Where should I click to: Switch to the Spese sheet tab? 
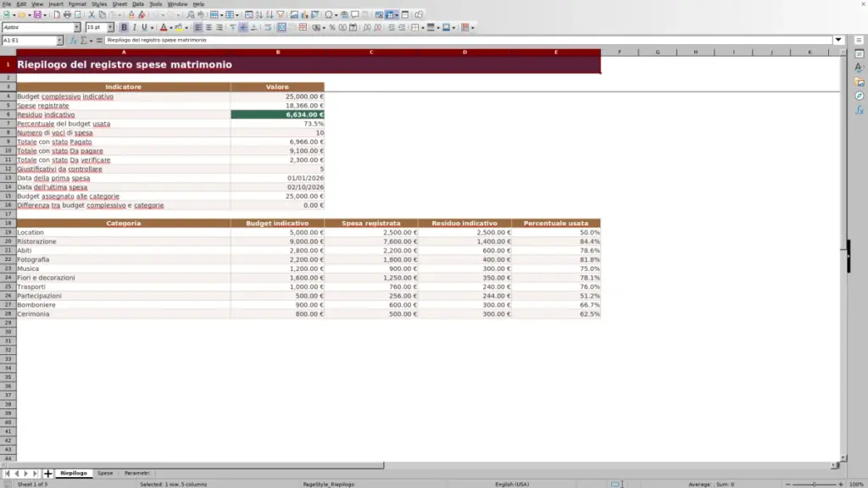104,473
